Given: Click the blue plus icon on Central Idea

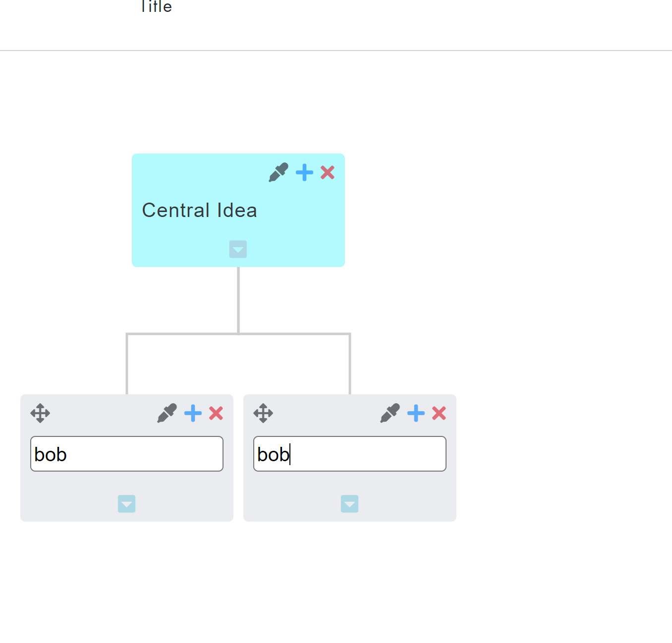Looking at the screenshot, I should pyautogui.click(x=304, y=172).
